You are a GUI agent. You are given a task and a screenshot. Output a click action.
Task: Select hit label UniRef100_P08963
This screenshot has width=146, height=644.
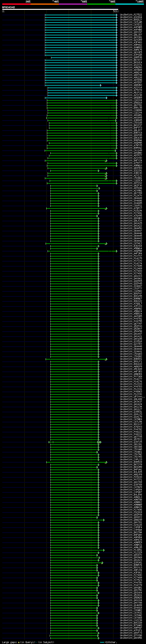pos(131,392)
